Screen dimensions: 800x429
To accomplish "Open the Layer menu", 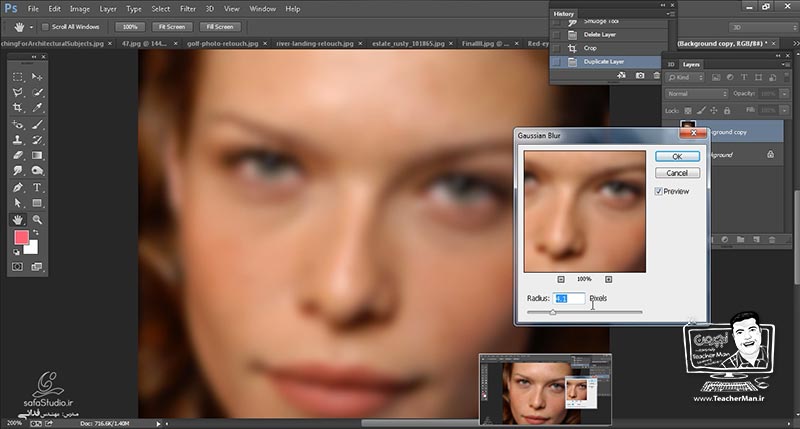I will (x=108, y=9).
